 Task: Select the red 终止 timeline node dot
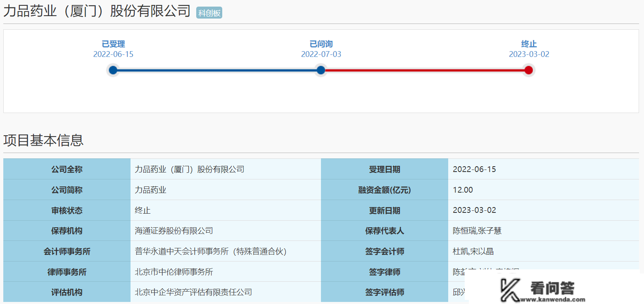(x=528, y=70)
